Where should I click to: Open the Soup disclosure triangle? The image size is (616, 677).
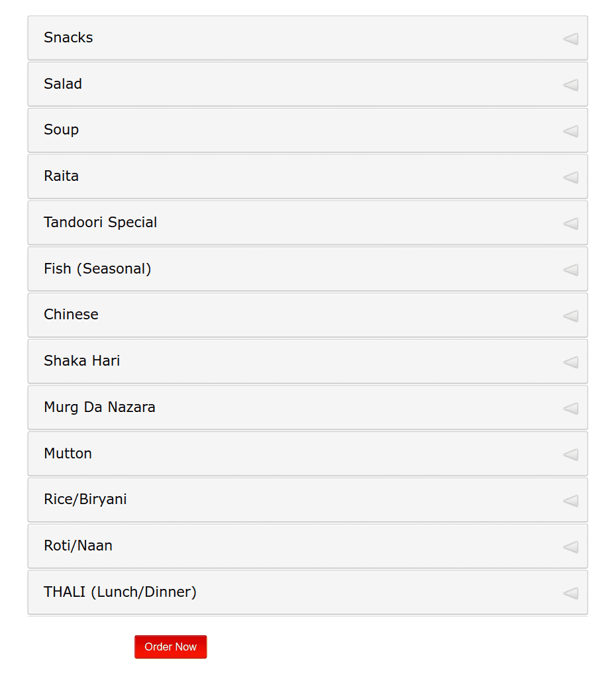[x=570, y=131]
